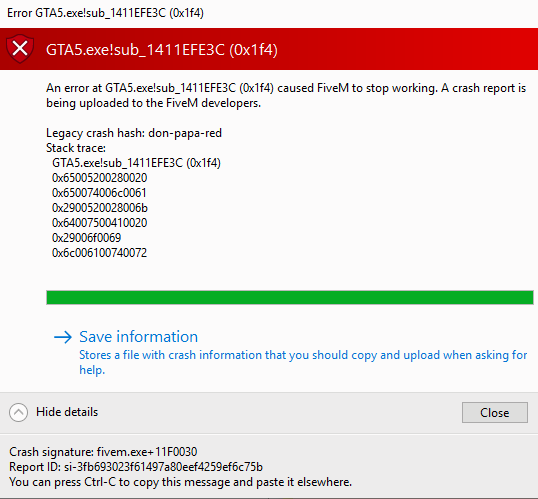Image resolution: width=538 pixels, height=499 pixels.
Task: Click the blue crash information description text
Action: (303, 362)
